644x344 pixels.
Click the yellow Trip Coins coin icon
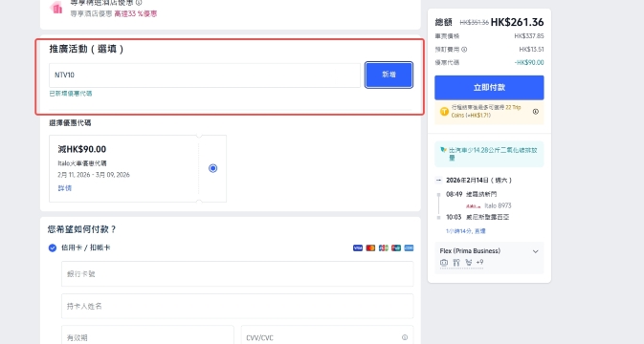tap(444, 112)
